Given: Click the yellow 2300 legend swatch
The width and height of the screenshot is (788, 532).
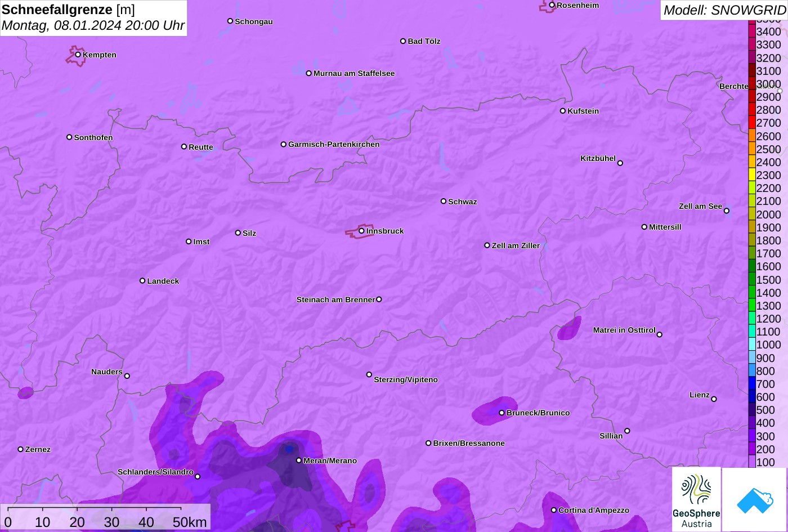Looking at the screenshot, I should click(x=752, y=175).
